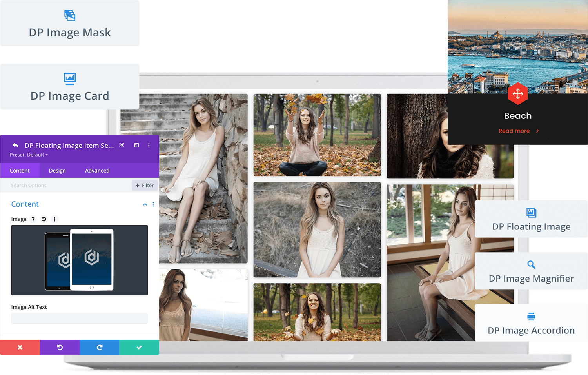Click the DP Floating Image Item Settings title

point(69,146)
